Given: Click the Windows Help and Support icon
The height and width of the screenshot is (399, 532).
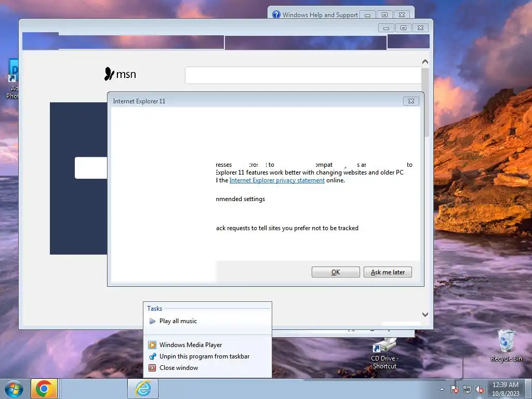Looking at the screenshot, I should pos(276,15).
